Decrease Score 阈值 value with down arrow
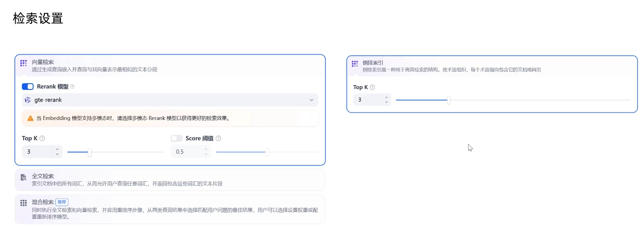 tap(206, 154)
